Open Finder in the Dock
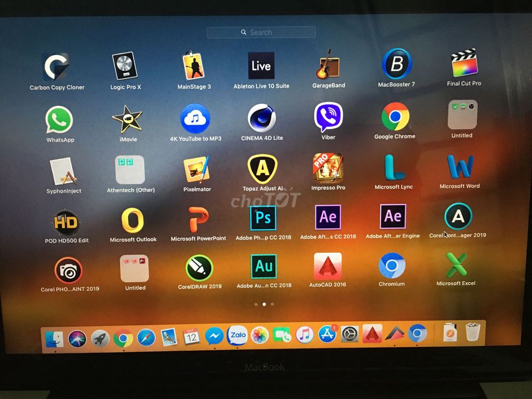 tap(55, 339)
